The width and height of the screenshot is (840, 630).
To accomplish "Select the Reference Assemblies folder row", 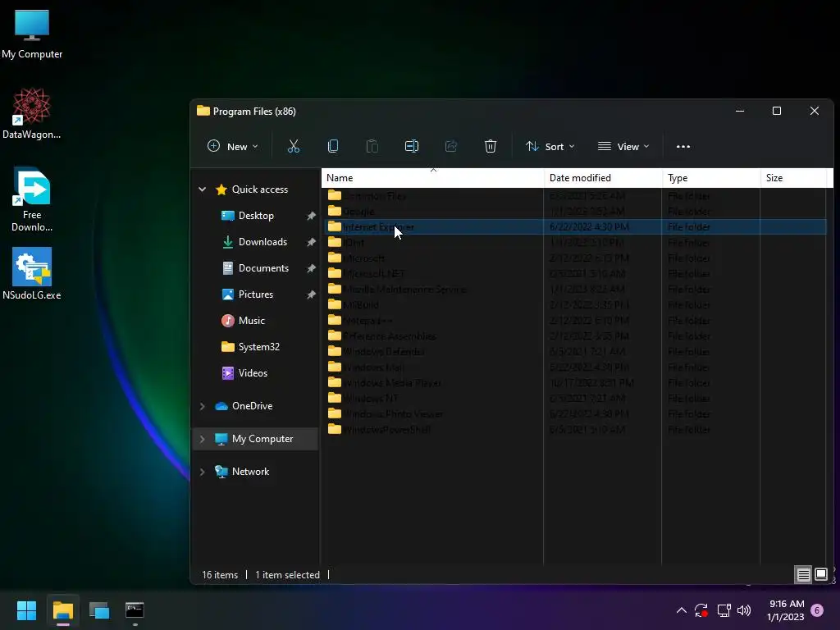I will [574, 336].
